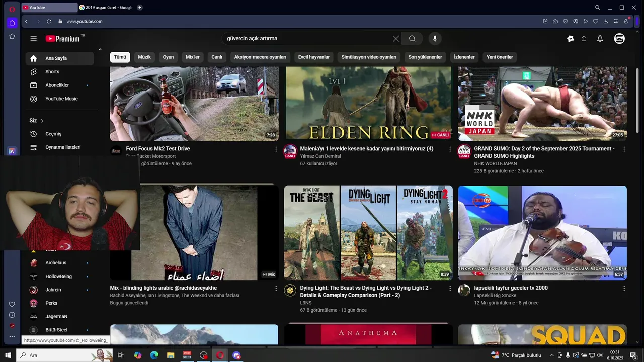Go to Ana Sayfa in the sidebar
Image resolution: width=644 pixels, height=362 pixels.
tap(59, 58)
